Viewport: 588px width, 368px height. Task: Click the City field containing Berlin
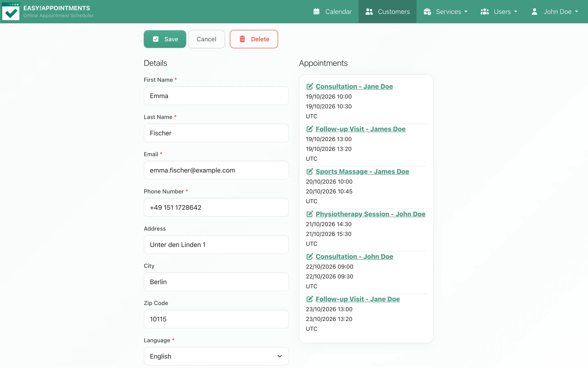[x=216, y=282]
